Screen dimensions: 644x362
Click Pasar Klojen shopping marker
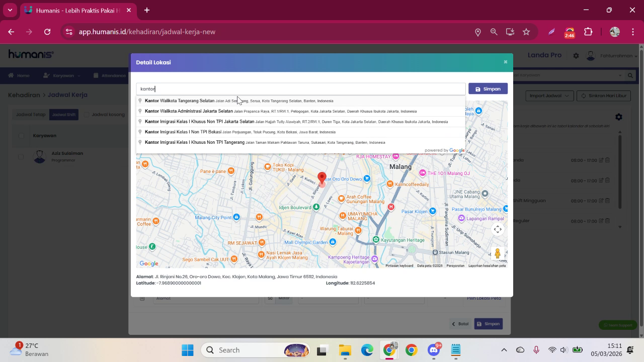pyautogui.click(x=433, y=211)
